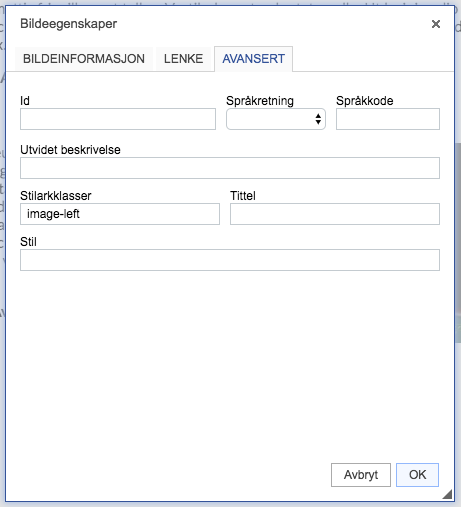Viewport: 461px width, 507px height.
Task: Click into the Stil text field
Action: tap(230, 260)
